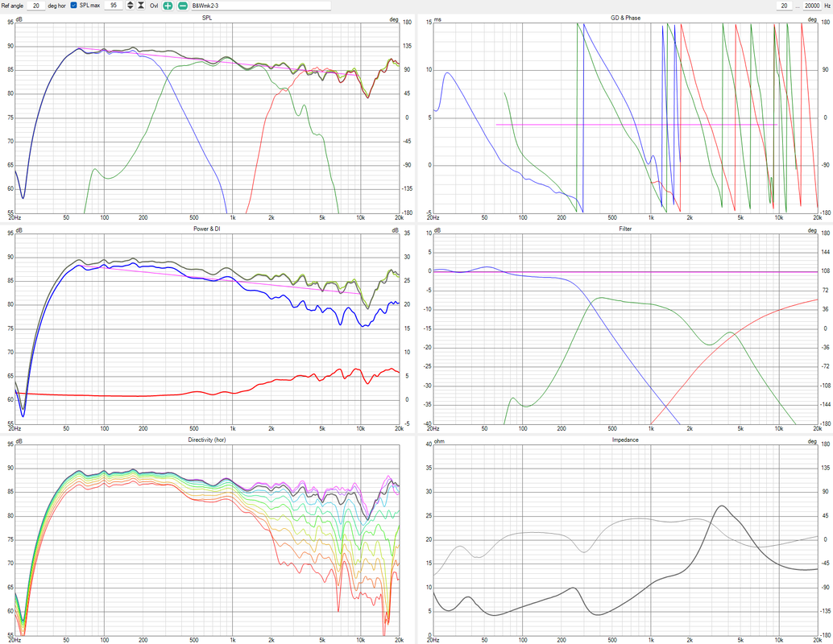
Task: Click the "Ovl" label
Action: coord(154,6)
